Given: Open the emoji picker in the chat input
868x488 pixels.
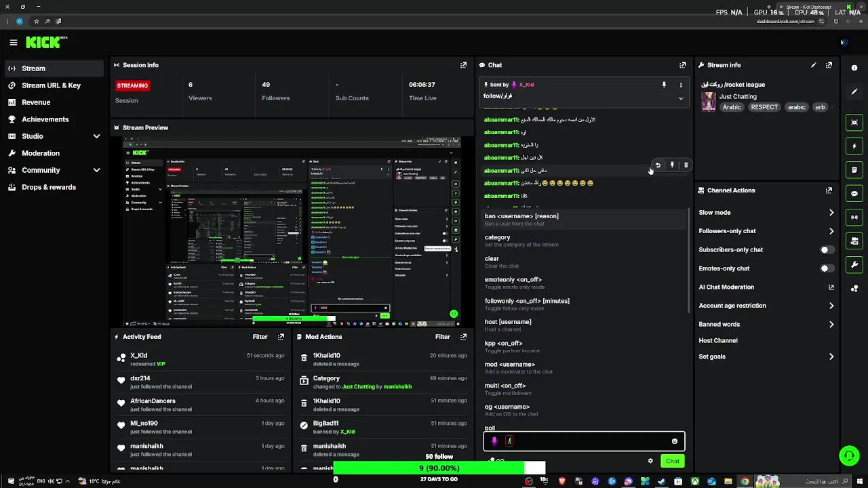Looking at the screenshot, I should point(674,441).
